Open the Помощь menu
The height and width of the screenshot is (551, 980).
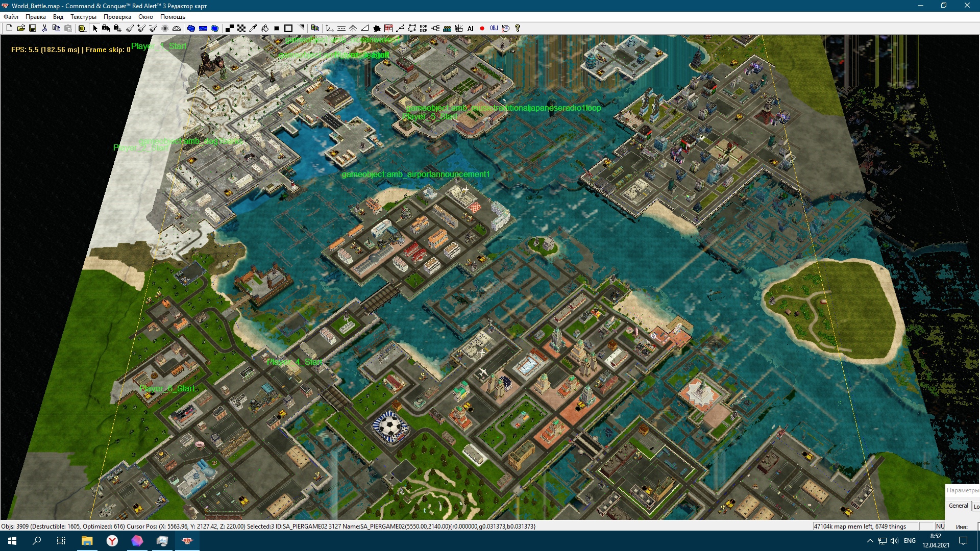(x=173, y=17)
